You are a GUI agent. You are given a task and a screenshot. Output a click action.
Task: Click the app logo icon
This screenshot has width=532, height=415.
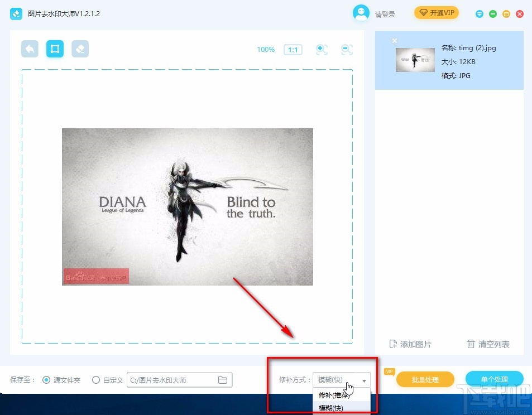[16, 14]
